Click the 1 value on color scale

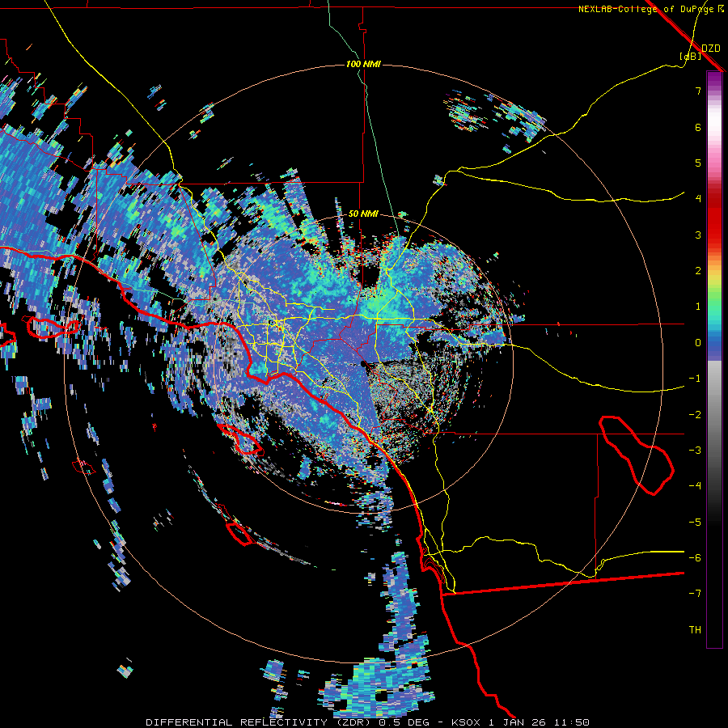click(x=698, y=307)
